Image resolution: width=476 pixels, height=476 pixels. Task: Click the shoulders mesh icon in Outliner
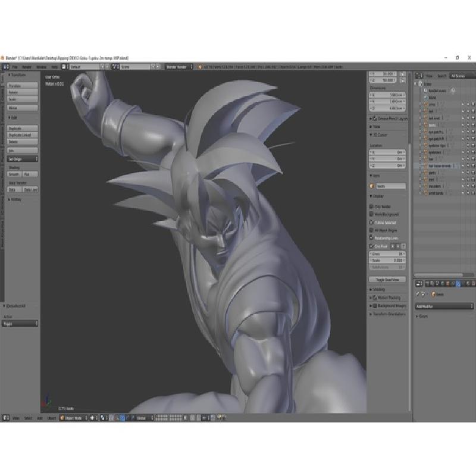click(425, 186)
